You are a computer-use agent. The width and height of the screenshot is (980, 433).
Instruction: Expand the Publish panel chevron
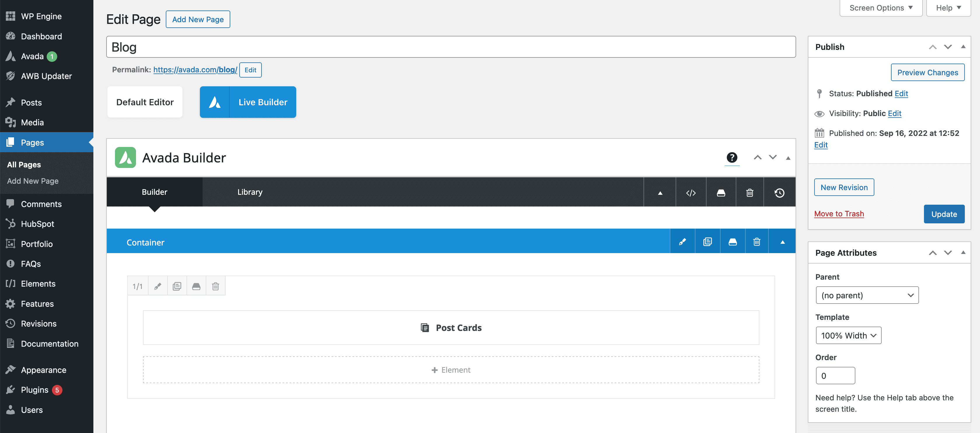point(964,47)
